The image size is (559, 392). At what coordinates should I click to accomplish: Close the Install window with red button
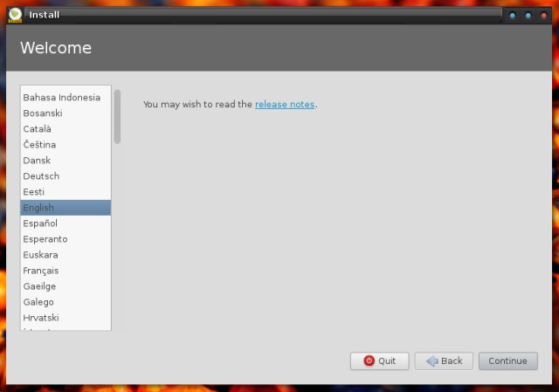pyautogui.click(x=543, y=16)
